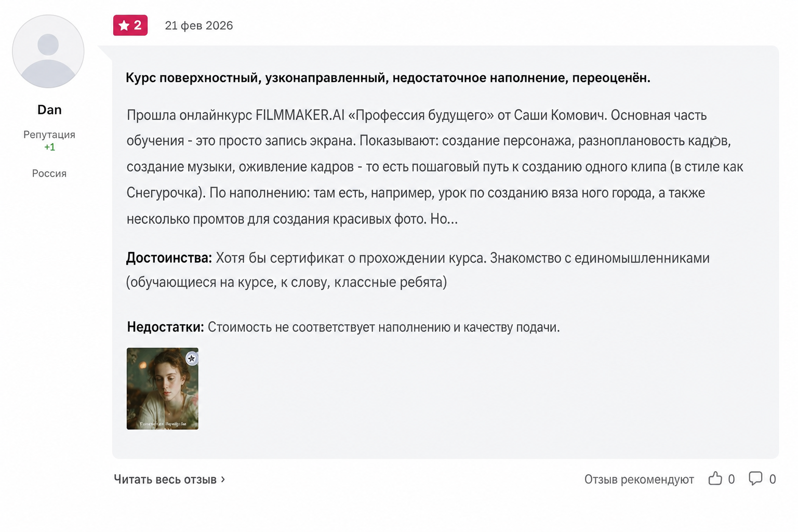Click the "Репутация" label
The image size is (798, 532).
pyautogui.click(x=49, y=135)
